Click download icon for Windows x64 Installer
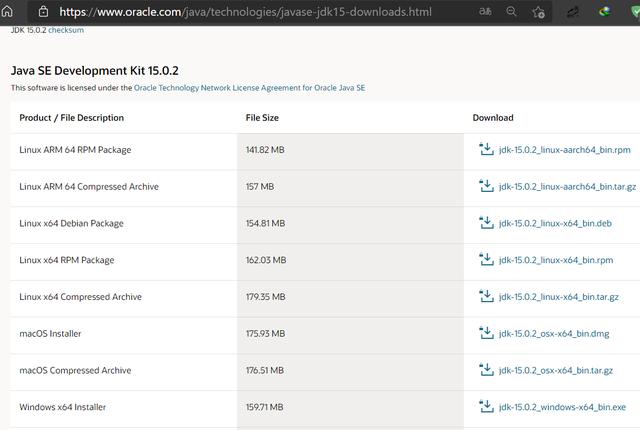 (487, 406)
